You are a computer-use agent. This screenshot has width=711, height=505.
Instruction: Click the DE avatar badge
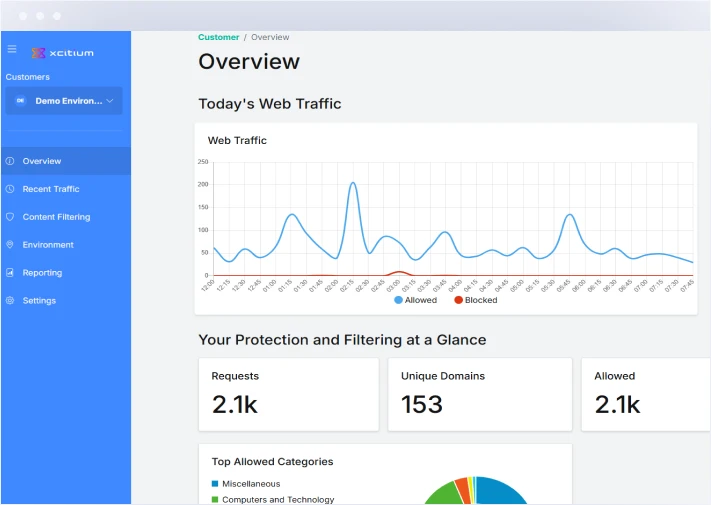click(x=19, y=101)
